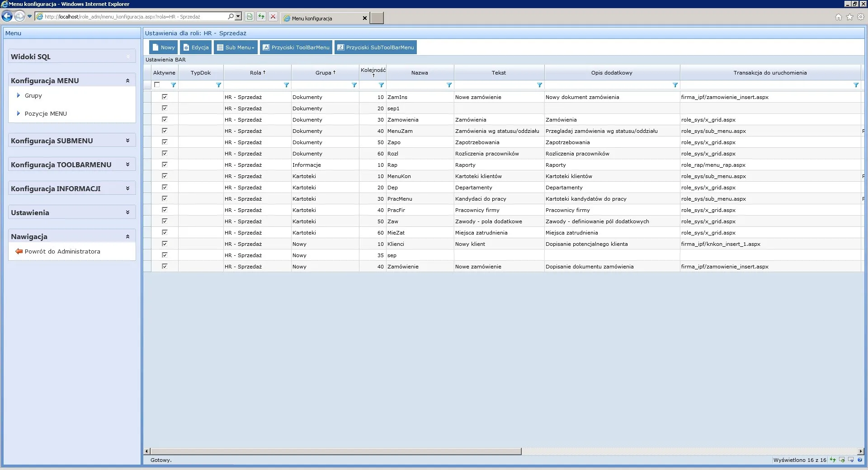Toggle the Aktywne filter checkbox
Image resolution: width=868 pixels, height=470 pixels.
tap(157, 85)
